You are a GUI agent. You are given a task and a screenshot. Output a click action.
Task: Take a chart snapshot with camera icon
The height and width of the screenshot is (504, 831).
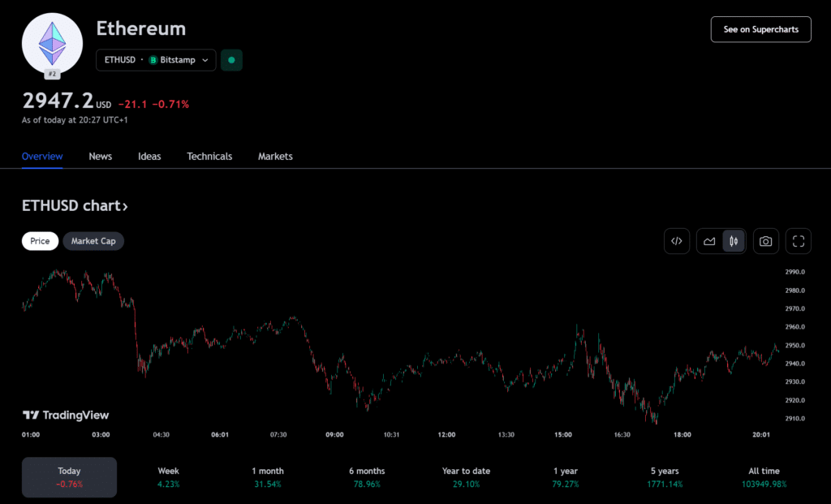(x=765, y=241)
